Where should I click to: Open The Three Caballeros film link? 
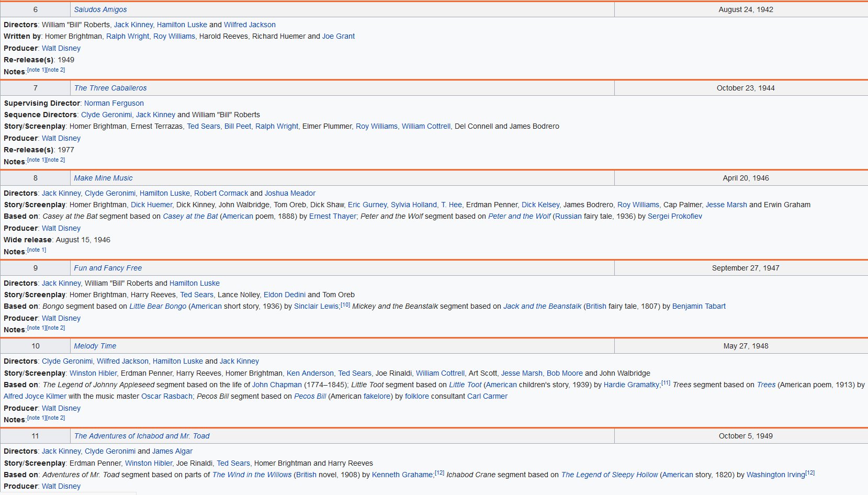tap(110, 88)
